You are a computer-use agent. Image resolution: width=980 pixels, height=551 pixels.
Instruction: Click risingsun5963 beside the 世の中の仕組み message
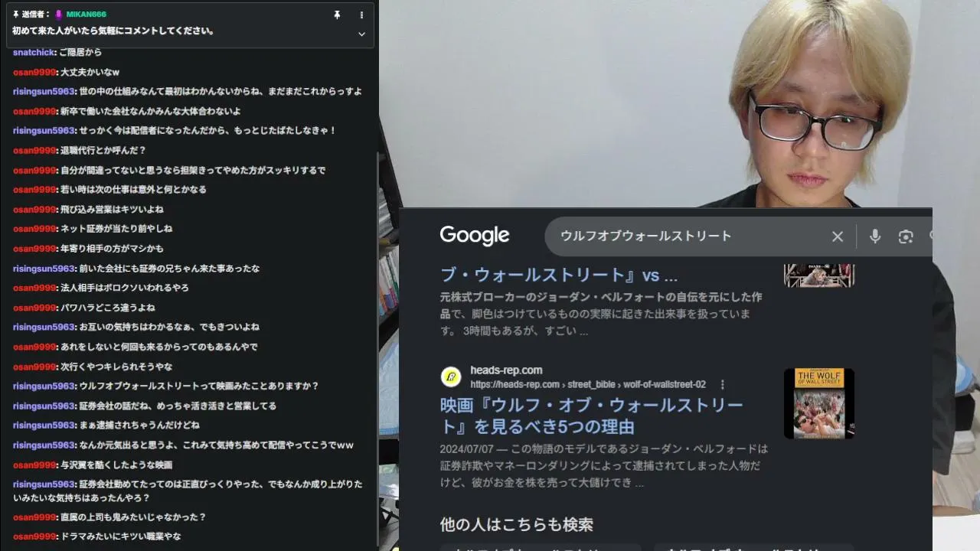[44, 92]
